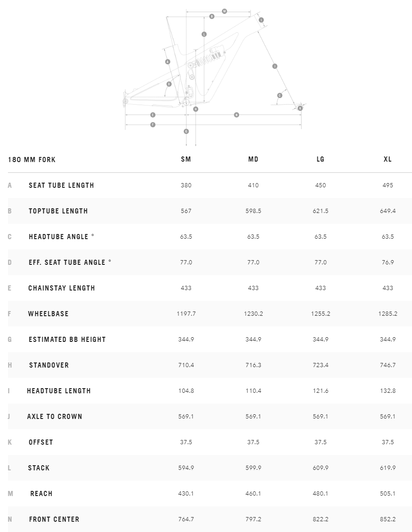412x532 pixels.
Task: Click the REACH row label
Action: click(41, 494)
